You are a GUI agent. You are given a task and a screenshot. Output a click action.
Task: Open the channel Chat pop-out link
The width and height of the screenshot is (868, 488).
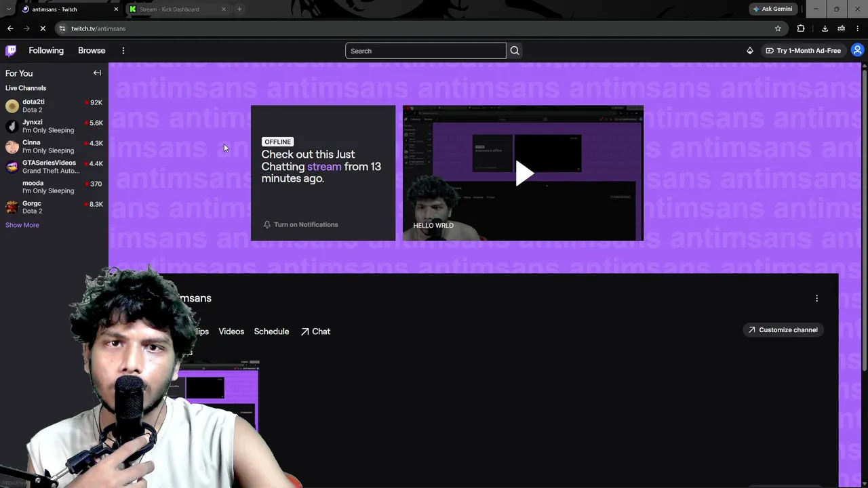(316, 331)
